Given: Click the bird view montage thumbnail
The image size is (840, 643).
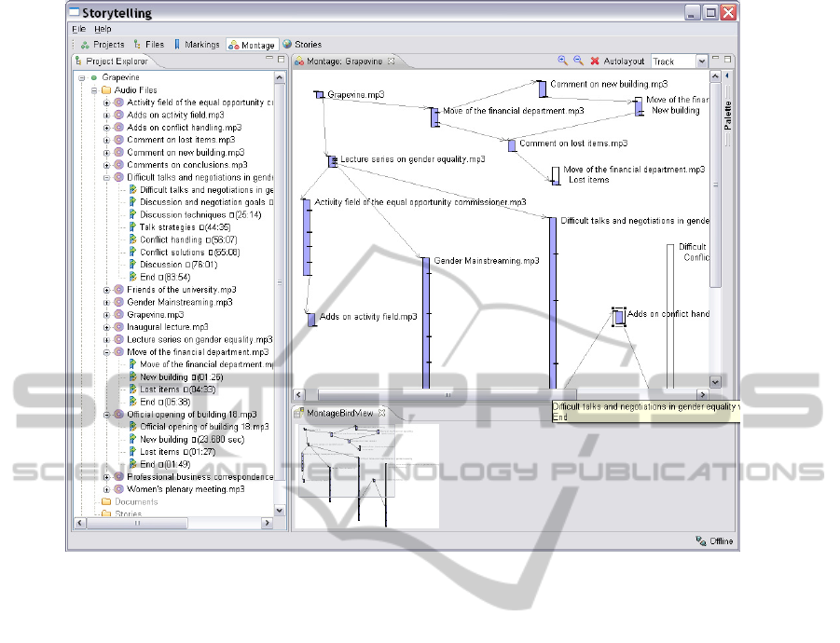Looking at the screenshot, I should (367, 475).
